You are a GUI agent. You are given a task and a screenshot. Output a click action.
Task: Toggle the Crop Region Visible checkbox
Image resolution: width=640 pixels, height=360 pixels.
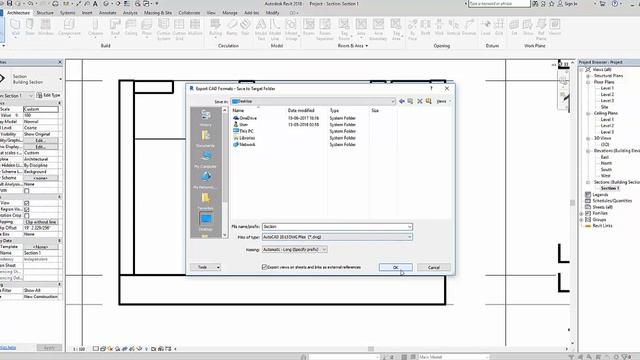pos(27,209)
